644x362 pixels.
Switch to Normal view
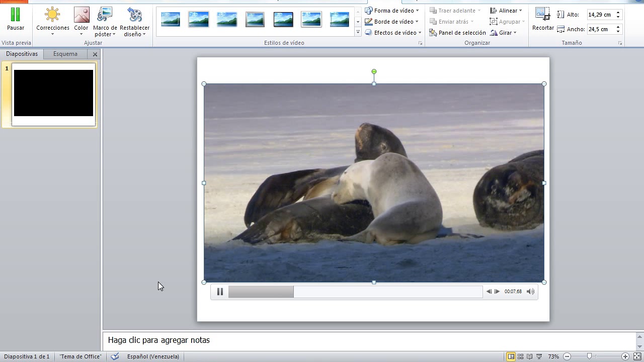[x=511, y=356]
